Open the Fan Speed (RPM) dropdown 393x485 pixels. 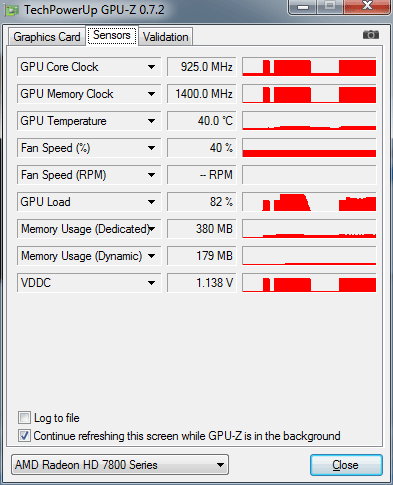point(151,175)
